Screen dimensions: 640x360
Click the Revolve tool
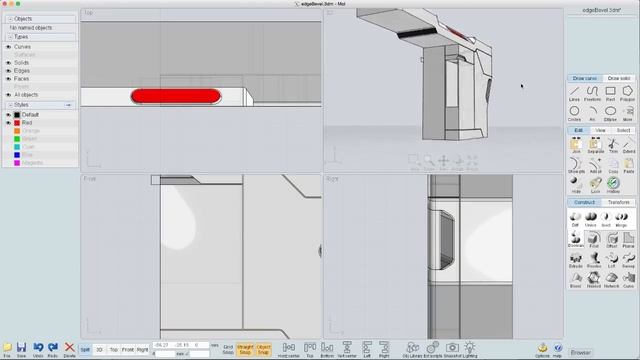coord(594,260)
